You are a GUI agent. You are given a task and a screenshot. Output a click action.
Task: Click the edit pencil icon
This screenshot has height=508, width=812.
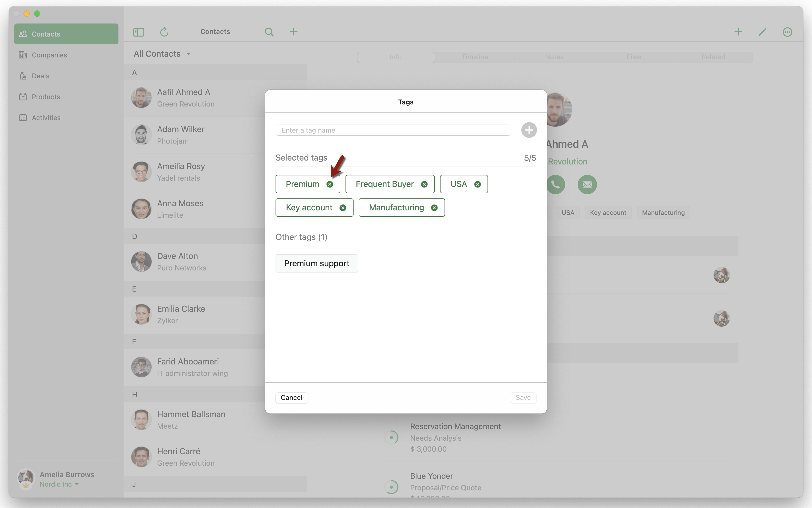[x=762, y=32]
